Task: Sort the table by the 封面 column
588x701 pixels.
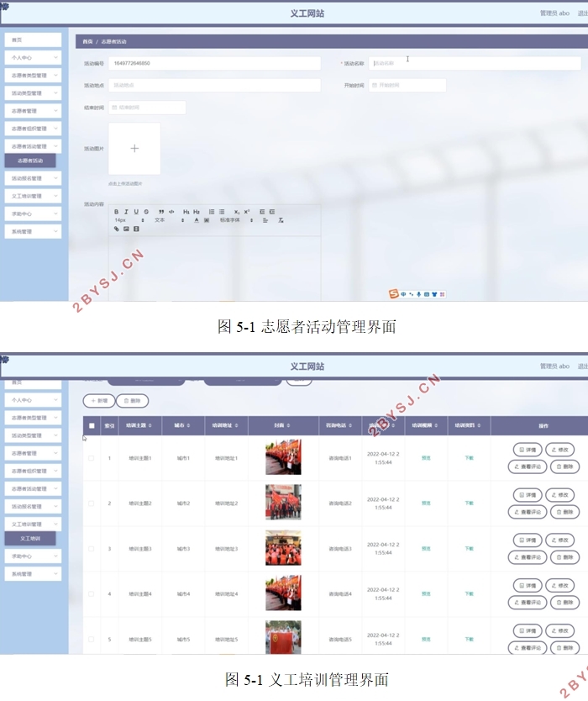Action: [x=288, y=425]
